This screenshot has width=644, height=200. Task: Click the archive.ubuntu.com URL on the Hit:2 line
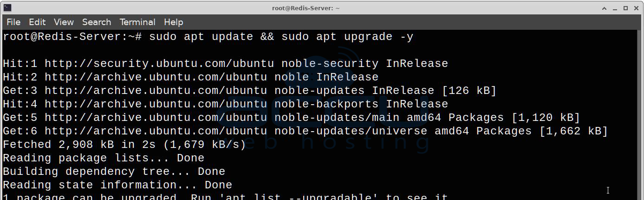pos(156,77)
